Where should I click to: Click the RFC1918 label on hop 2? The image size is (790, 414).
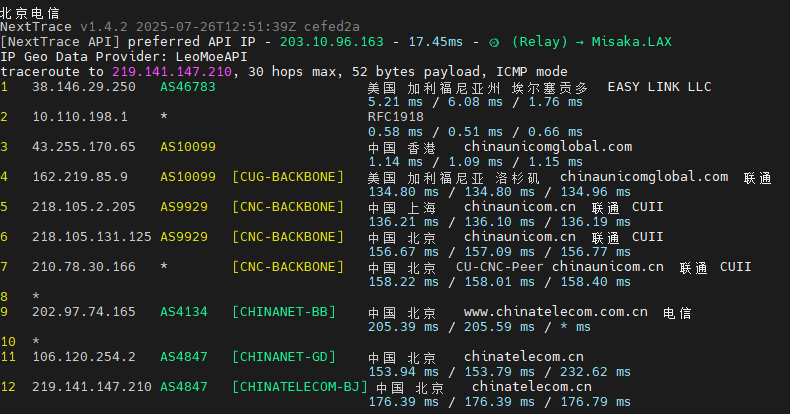pyautogui.click(x=396, y=117)
